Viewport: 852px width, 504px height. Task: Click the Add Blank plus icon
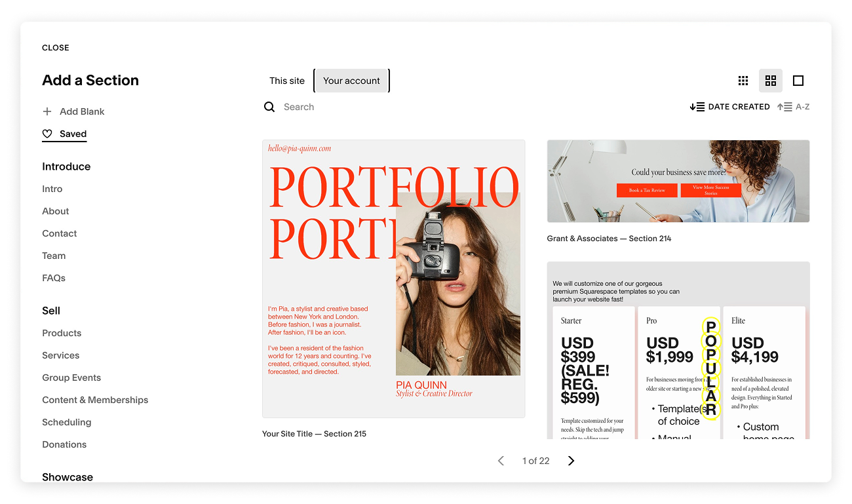(47, 111)
